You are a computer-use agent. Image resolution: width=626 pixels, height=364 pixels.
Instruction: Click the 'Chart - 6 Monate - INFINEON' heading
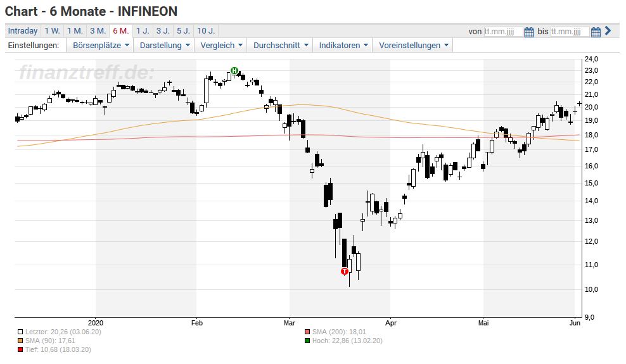click(91, 11)
